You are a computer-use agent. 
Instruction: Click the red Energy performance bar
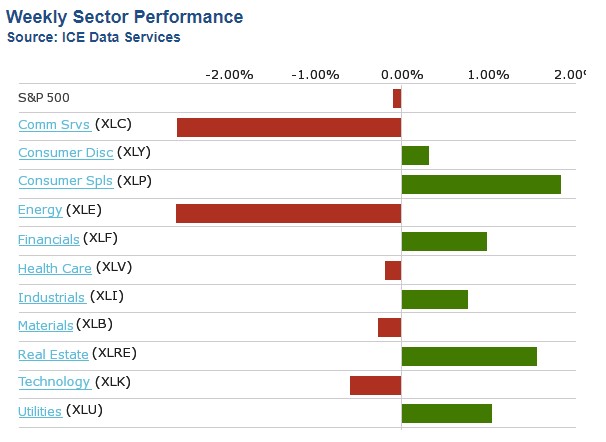(x=288, y=213)
